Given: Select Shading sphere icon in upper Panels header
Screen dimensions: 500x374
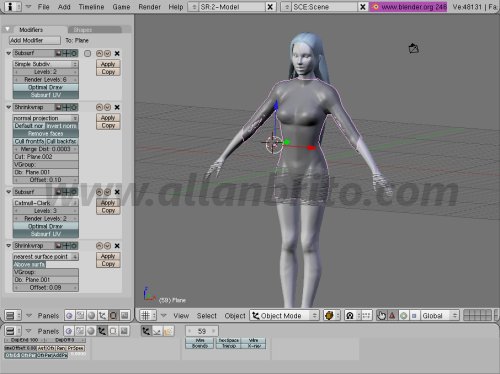Looking at the screenshot, I should (91, 315).
